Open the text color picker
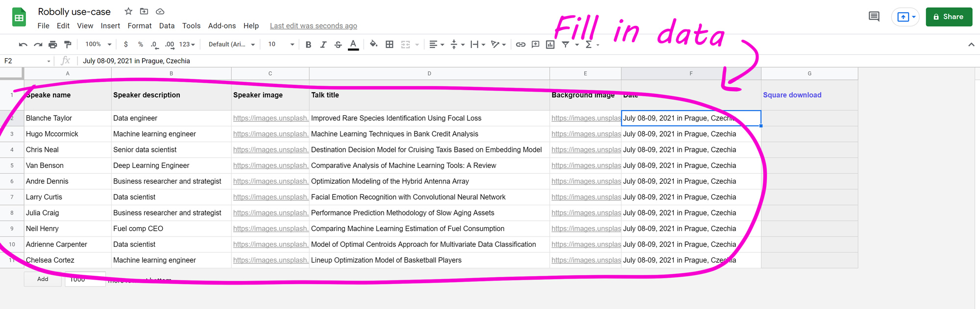The width and height of the screenshot is (980, 309). (353, 45)
